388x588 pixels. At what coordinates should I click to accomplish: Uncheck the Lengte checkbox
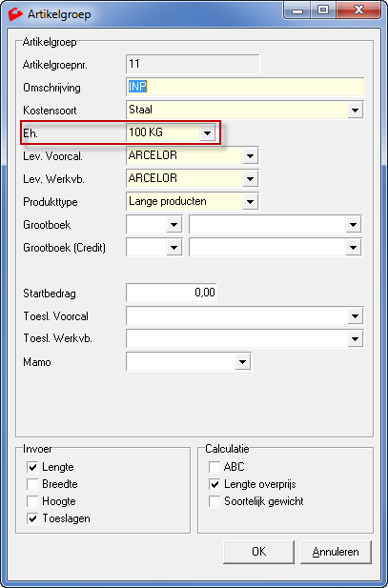32,467
